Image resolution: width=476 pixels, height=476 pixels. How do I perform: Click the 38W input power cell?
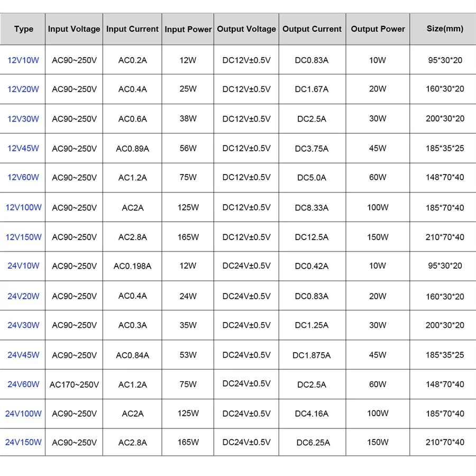188,118
